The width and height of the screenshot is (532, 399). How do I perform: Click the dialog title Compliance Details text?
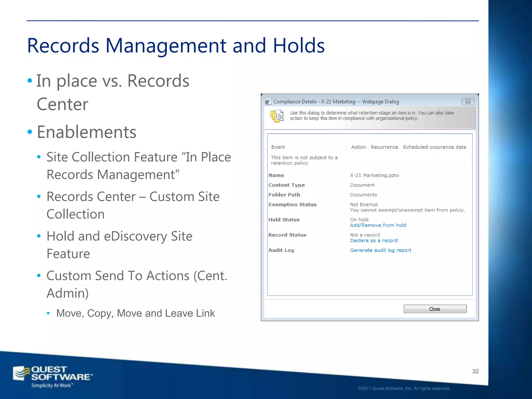pyautogui.click(x=336, y=102)
